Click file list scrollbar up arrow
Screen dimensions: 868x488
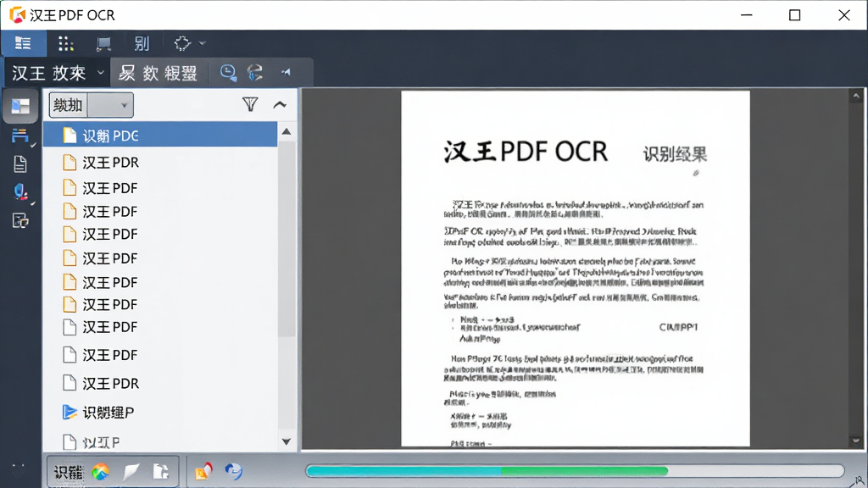[287, 131]
